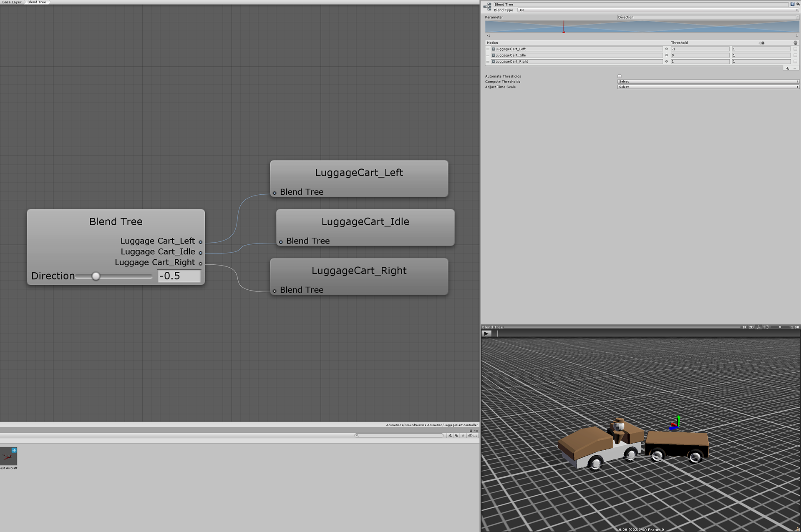Viewport: 801px width, 532px height.
Task: Open object picker for LuggageCart_Idle motion
Action: pyautogui.click(x=666, y=55)
